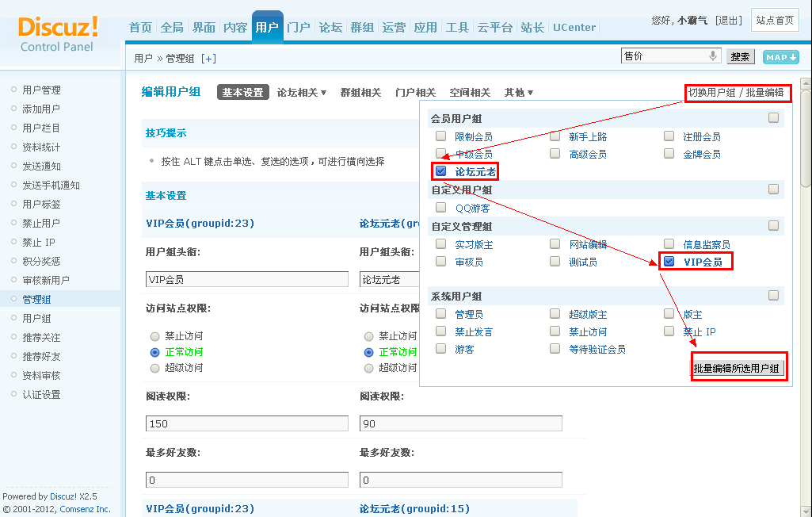812x517 pixels.
Task: Select 超级访问 radio for VIP会员
Action: [154, 368]
